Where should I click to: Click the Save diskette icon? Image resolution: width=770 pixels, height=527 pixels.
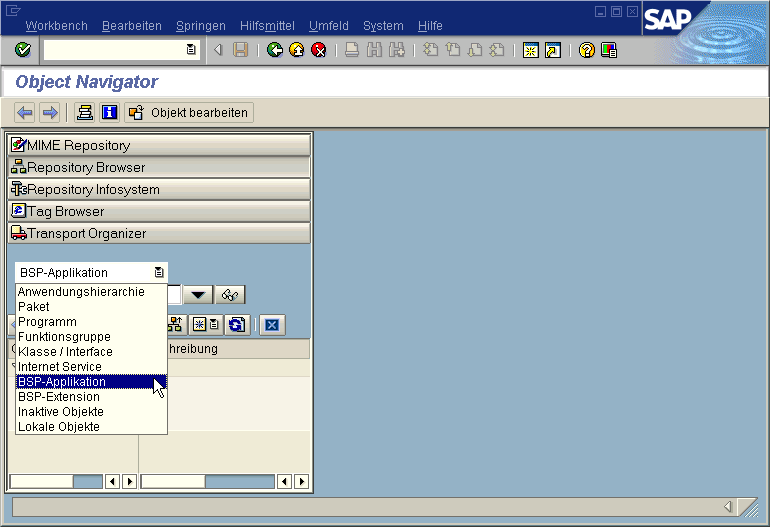pyautogui.click(x=240, y=50)
